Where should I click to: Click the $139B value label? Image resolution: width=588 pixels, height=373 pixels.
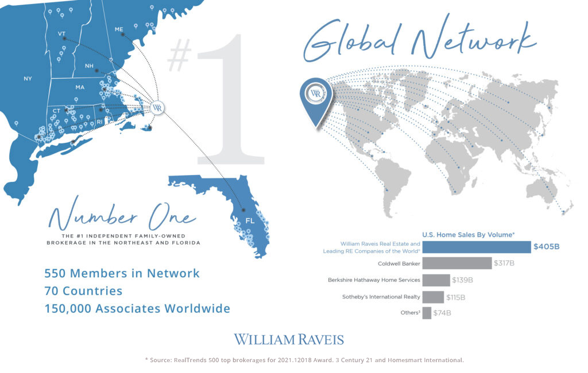462,280
